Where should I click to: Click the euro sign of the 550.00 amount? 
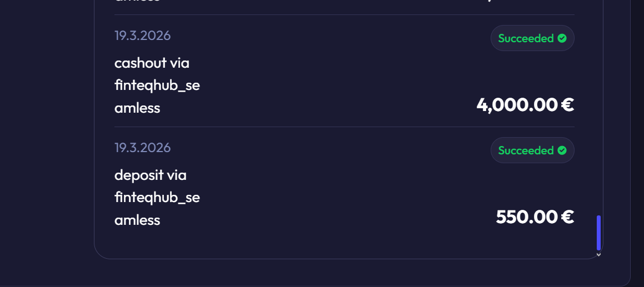(567, 217)
